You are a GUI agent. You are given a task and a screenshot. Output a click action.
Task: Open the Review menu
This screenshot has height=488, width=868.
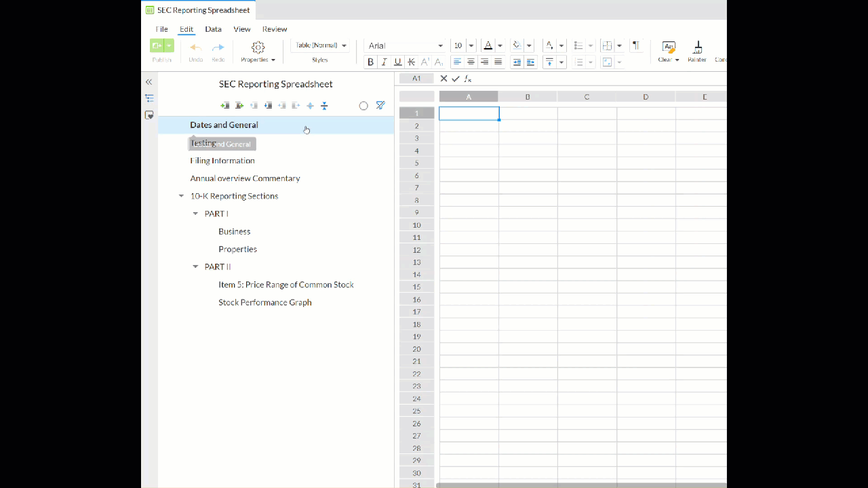click(275, 29)
